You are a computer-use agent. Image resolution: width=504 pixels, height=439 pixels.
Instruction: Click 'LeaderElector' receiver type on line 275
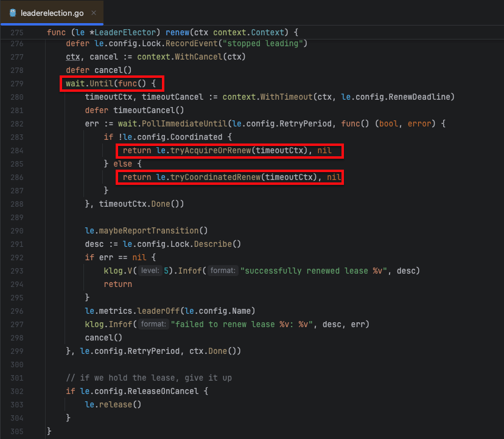point(125,32)
